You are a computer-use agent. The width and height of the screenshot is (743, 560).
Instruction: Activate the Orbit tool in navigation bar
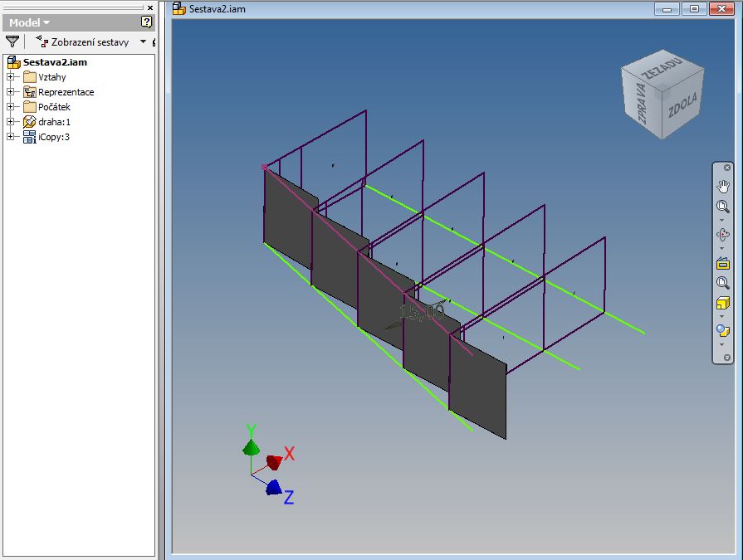click(x=722, y=236)
